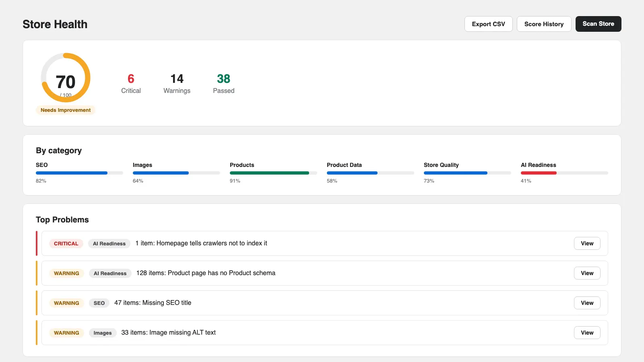Viewport: 644px width, 362px height.
Task: Click the Critical count of 6
Action: 131,79
